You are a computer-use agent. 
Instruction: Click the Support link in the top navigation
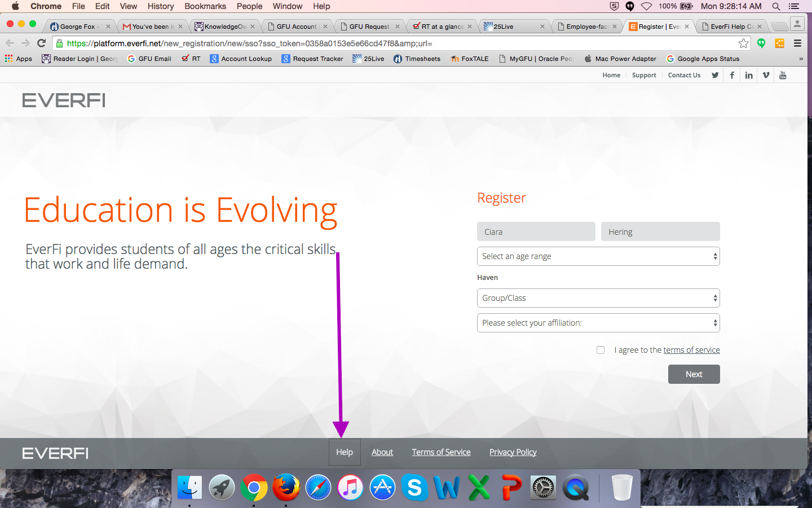[x=644, y=75]
